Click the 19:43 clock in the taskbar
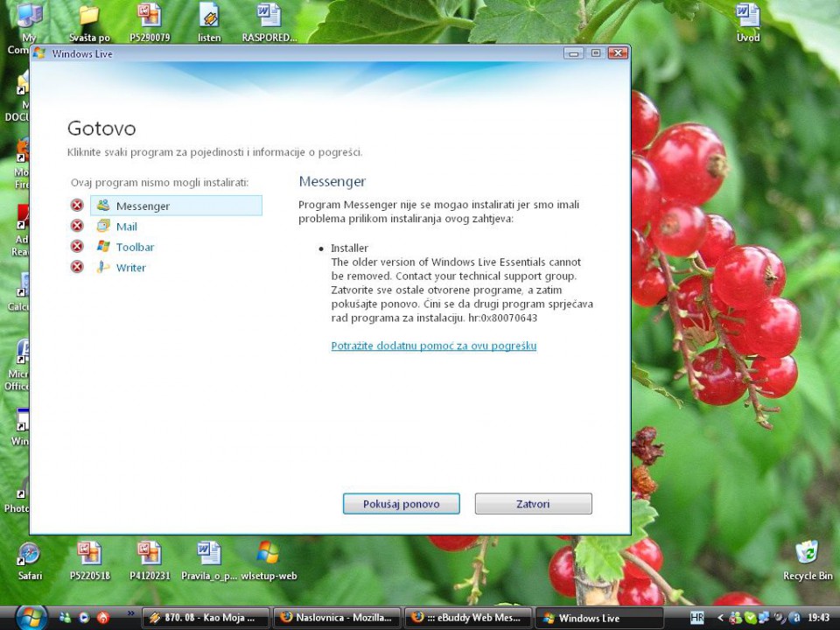Viewport: 840px width, 630px height. coord(818,618)
